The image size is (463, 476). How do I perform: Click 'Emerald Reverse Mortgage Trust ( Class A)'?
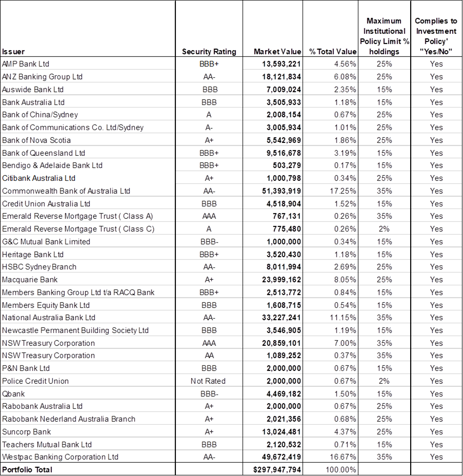click(77, 216)
